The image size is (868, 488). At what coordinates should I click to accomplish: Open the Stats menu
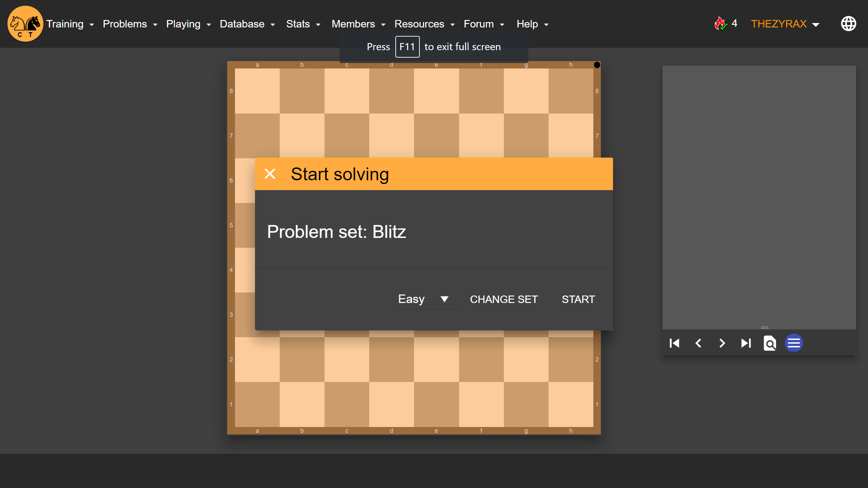click(298, 24)
